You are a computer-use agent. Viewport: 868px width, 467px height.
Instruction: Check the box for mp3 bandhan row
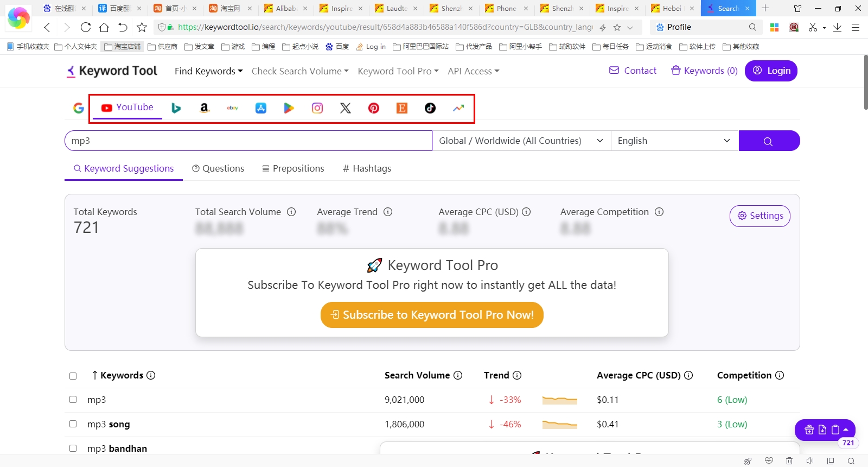coord(73,449)
